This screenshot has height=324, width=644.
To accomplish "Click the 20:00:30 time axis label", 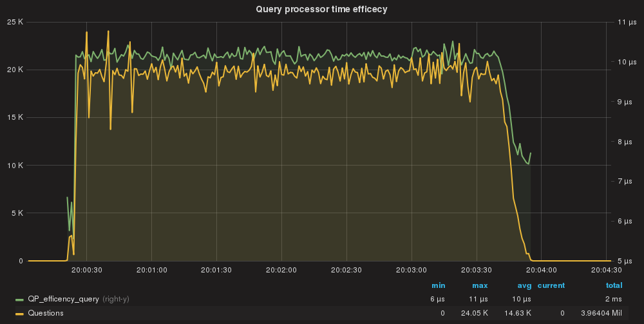I will (x=86, y=270).
